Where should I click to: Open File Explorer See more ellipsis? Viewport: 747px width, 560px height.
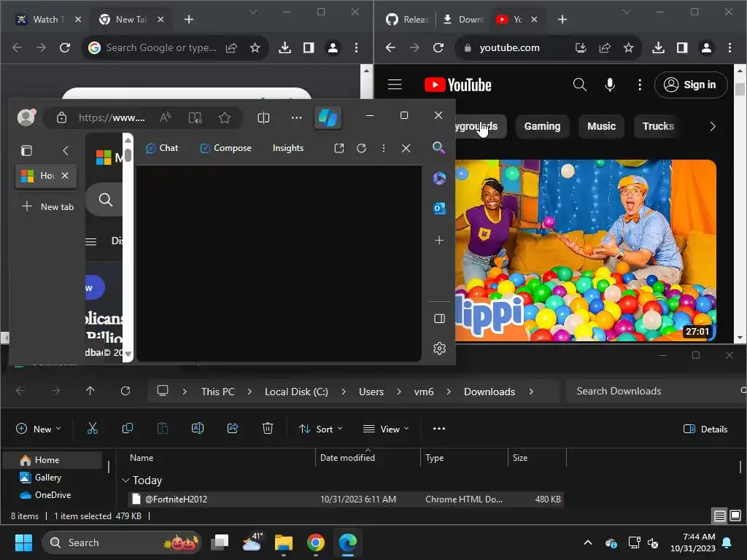[438, 429]
